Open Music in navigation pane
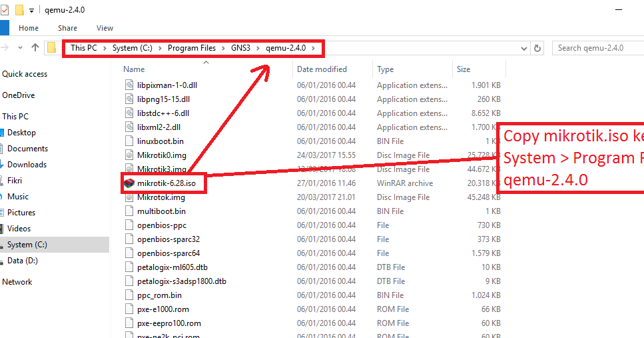The height and width of the screenshot is (338, 644). point(18,197)
